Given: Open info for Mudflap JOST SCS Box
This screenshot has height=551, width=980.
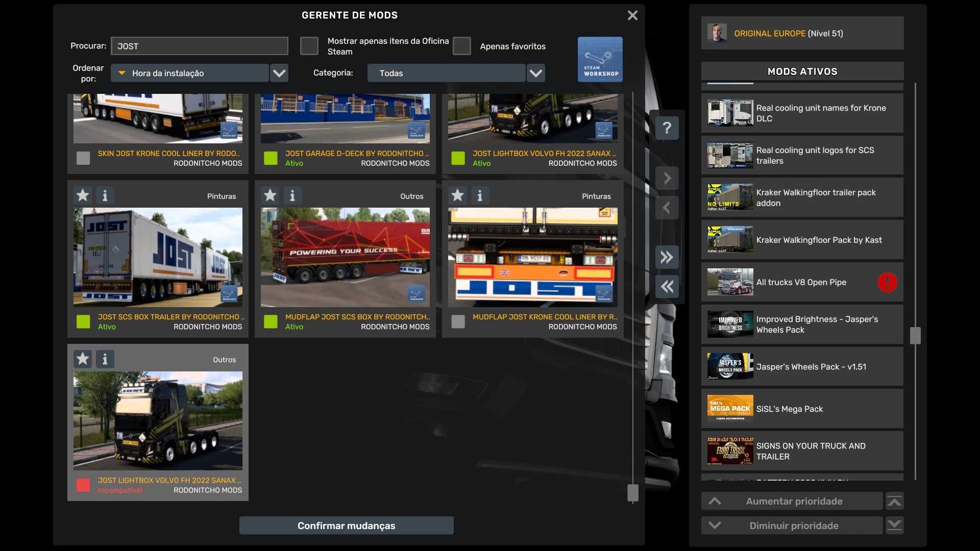Looking at the screenshot, I should pos(292,195).
